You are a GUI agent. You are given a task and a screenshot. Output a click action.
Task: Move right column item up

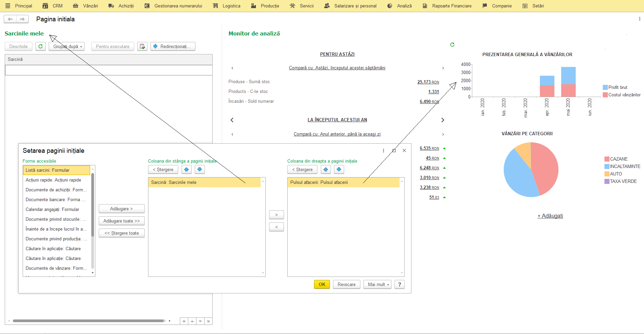(x=326, y=169)
